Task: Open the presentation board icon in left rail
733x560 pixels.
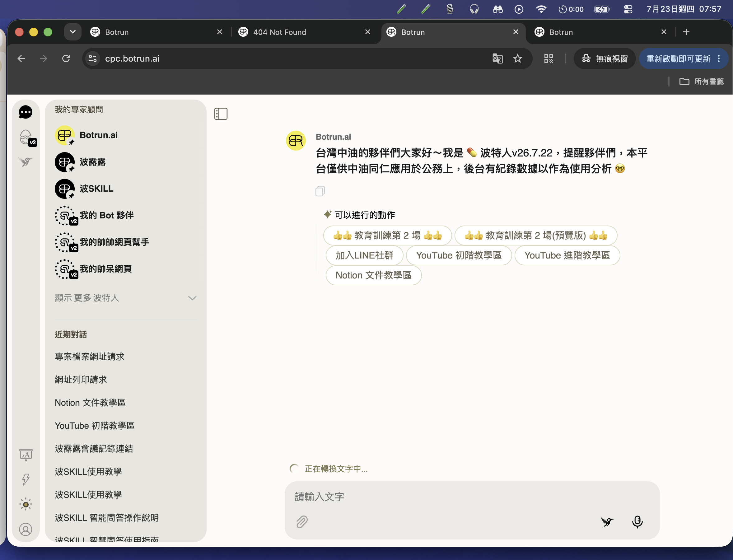Action: click(x=26, y=455)
